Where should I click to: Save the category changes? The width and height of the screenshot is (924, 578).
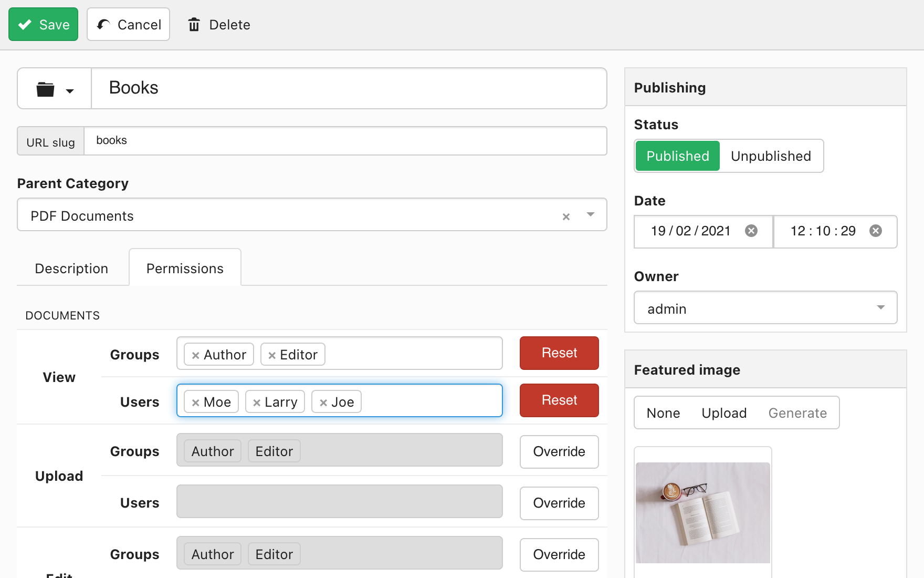pos(44,25)
